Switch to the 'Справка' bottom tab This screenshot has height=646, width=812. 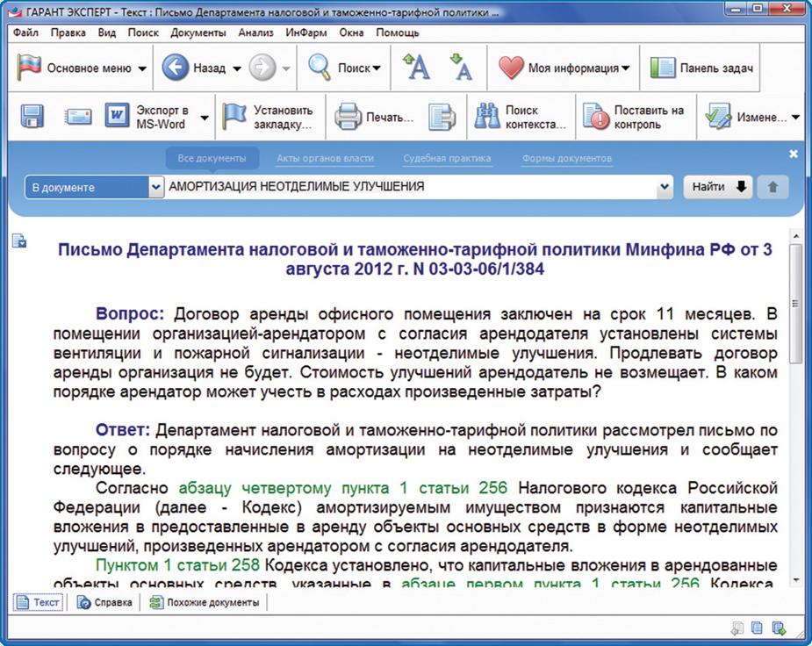(x=105, y=603)
